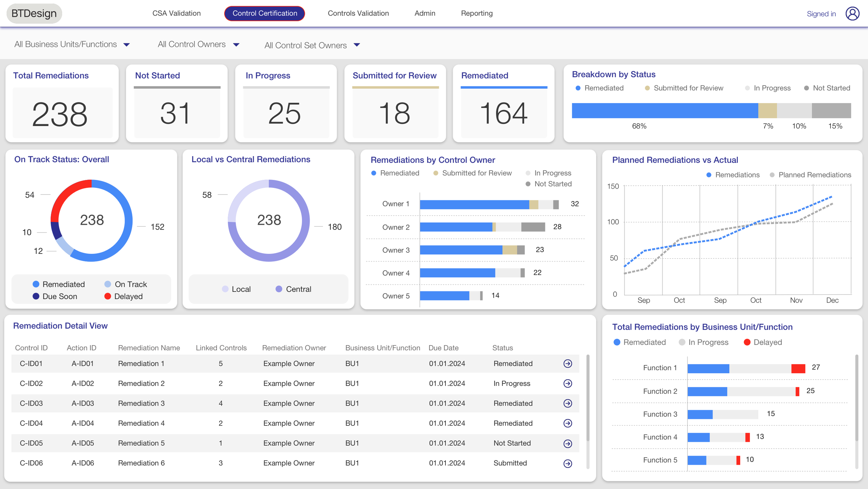Screen dimensions: 868x489
Task: Click the Business Unit/Function chart scrollbar
Action: point(857,398)
